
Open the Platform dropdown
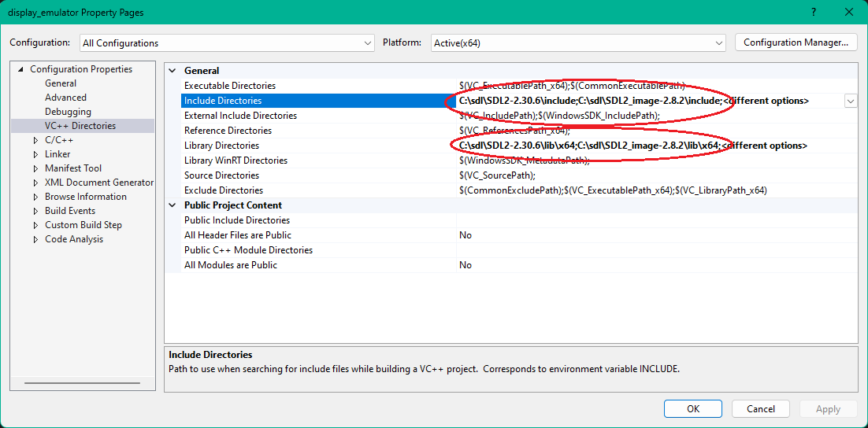(718, 43)
